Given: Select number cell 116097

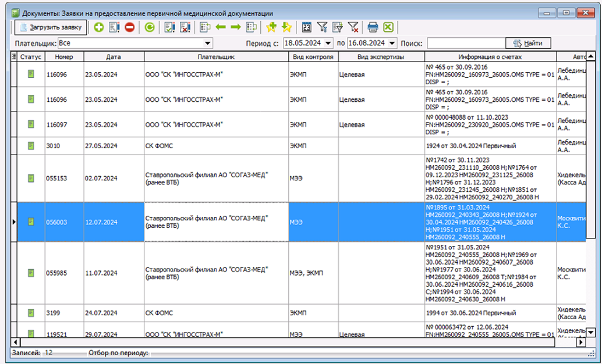Looking at the screenshot, I should click(x=64, y=124).
